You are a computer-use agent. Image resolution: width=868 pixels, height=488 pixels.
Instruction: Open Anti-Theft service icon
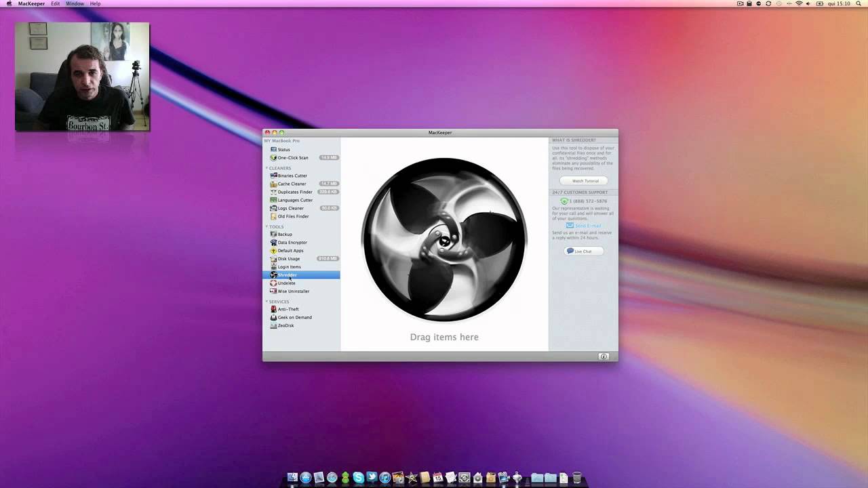[x=273, y=309]
